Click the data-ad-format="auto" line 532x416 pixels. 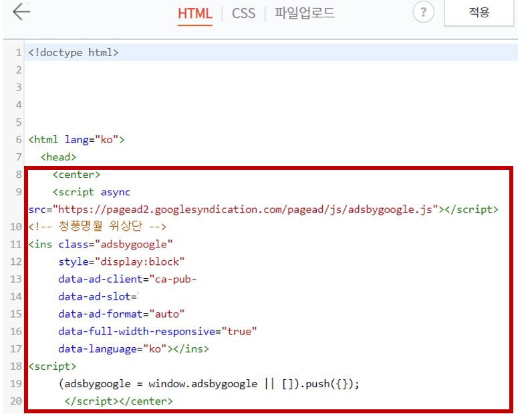click(x=122, y=314)
